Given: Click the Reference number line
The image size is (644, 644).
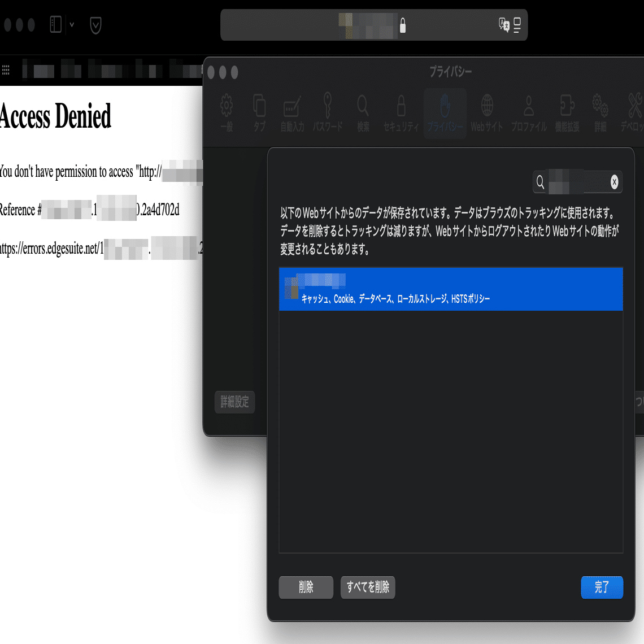Looking at the screenshot, I should [89, 210].
